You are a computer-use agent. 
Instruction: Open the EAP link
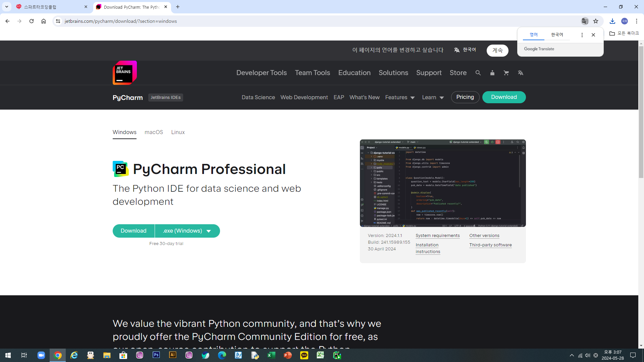(339, 98)
